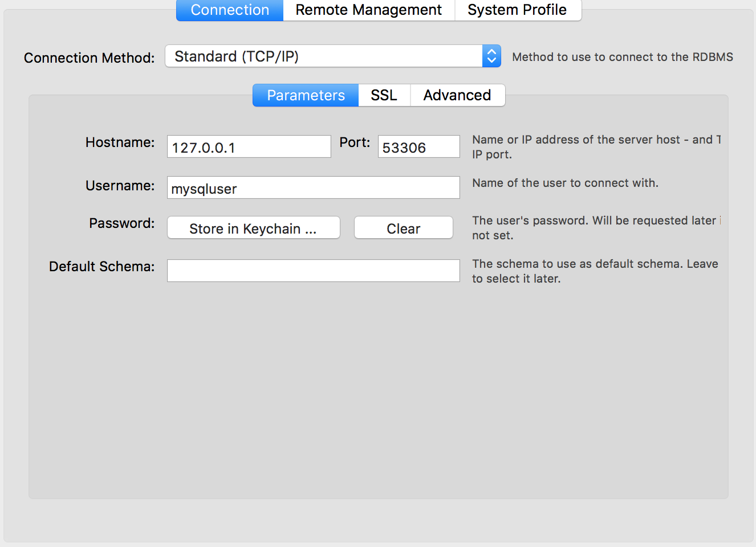Select the SSL tab
The width and height of the screenshot is (756, 547).
click(x=384, y=95)
